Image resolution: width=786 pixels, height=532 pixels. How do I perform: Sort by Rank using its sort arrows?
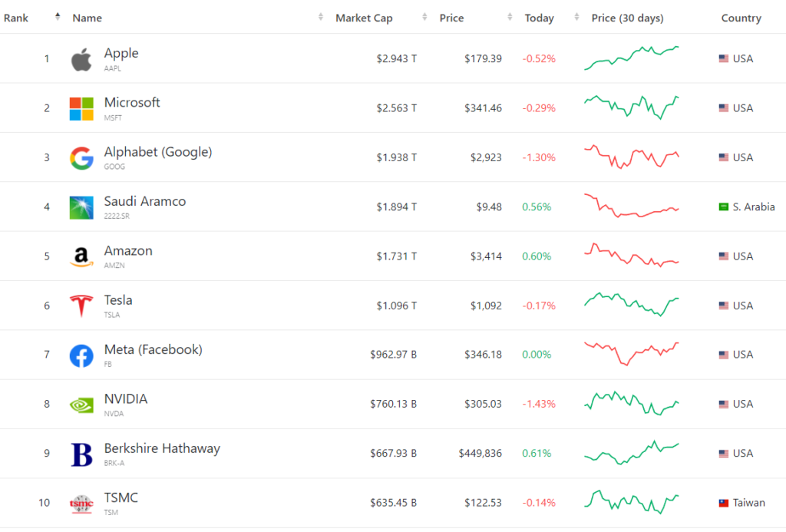tap(58, 17)
